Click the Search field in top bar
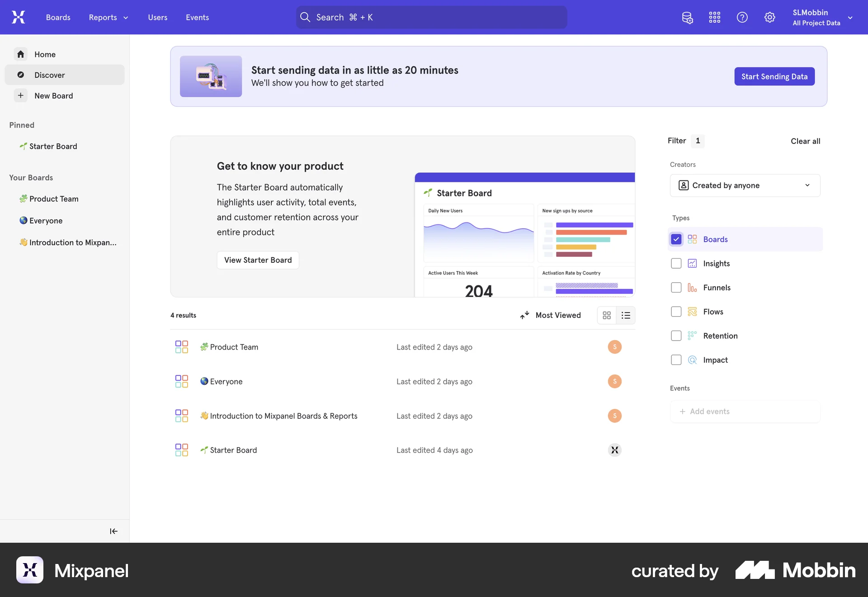 [432, 17]
